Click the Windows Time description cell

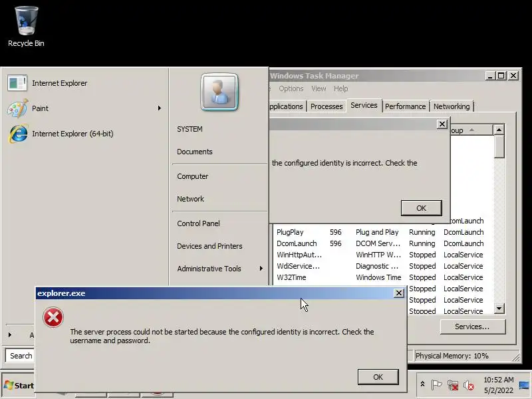pos(378,277)
